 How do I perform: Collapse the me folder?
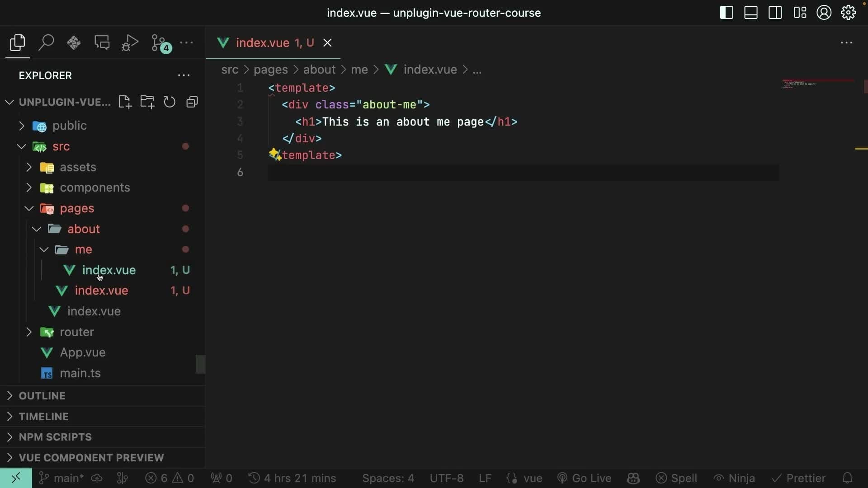click(44, 249)
